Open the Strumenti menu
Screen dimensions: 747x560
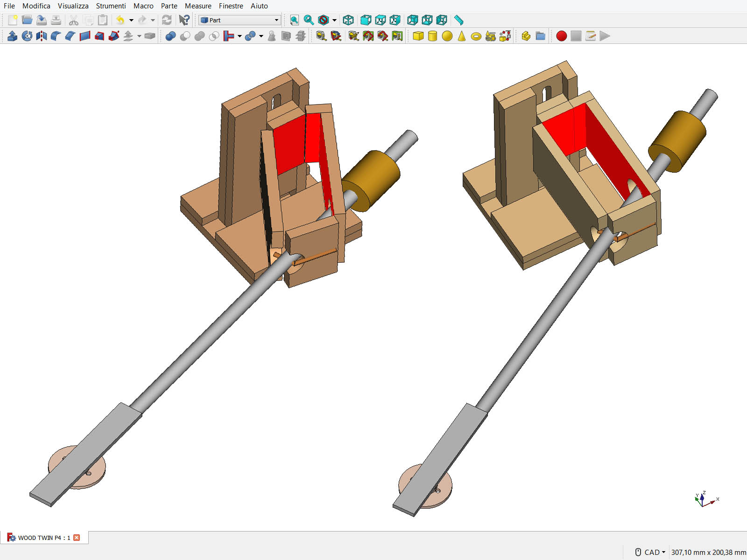[x=111, y=6]
